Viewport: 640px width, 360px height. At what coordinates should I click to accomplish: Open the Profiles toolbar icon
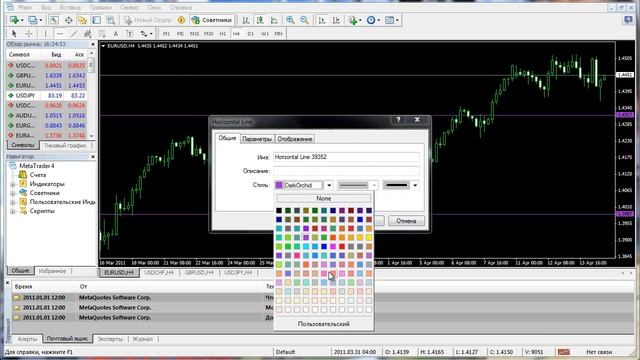point(33,20)
